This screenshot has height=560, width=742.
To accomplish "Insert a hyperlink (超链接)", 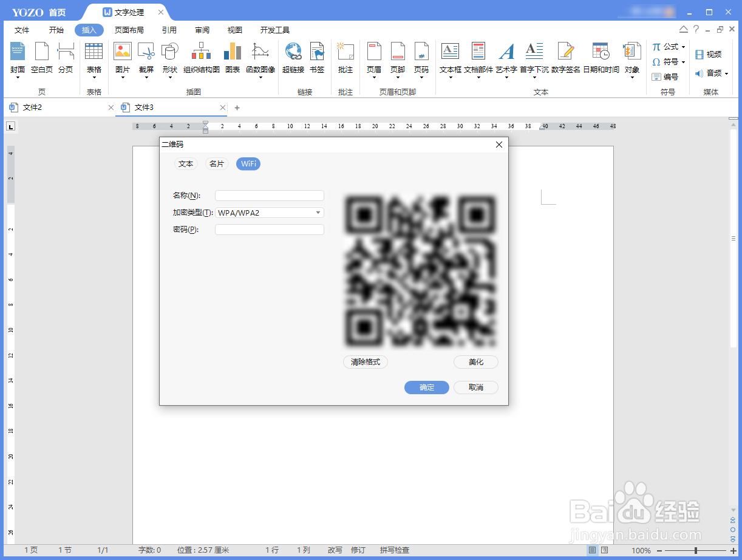I will 293,60.
